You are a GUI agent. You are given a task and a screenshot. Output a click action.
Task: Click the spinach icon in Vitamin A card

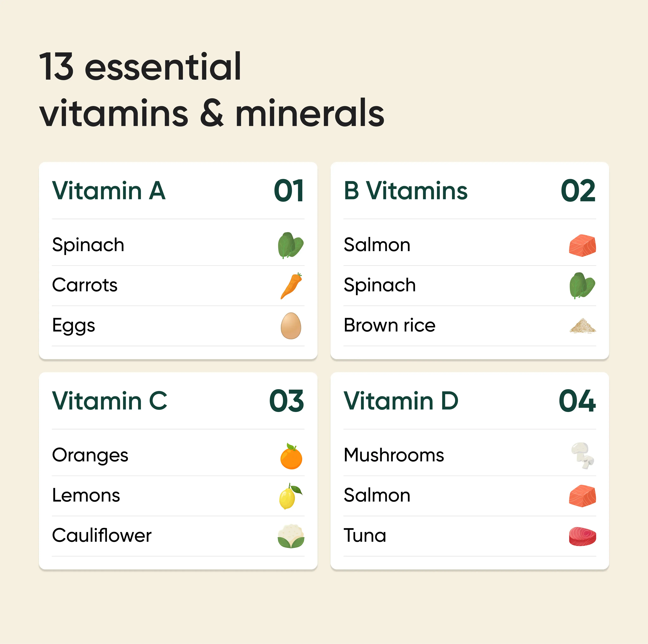(290, 245)
